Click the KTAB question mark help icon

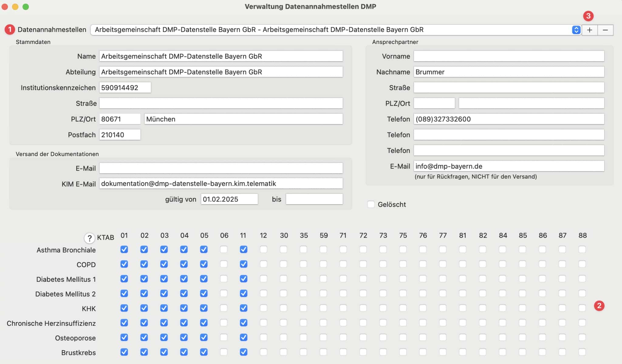pos(89,238)
